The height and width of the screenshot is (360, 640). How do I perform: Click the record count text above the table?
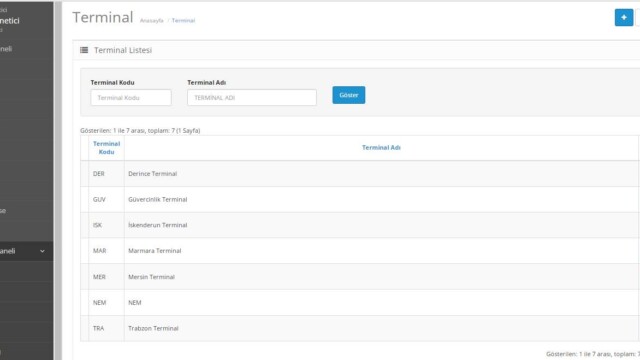(140, 131)
